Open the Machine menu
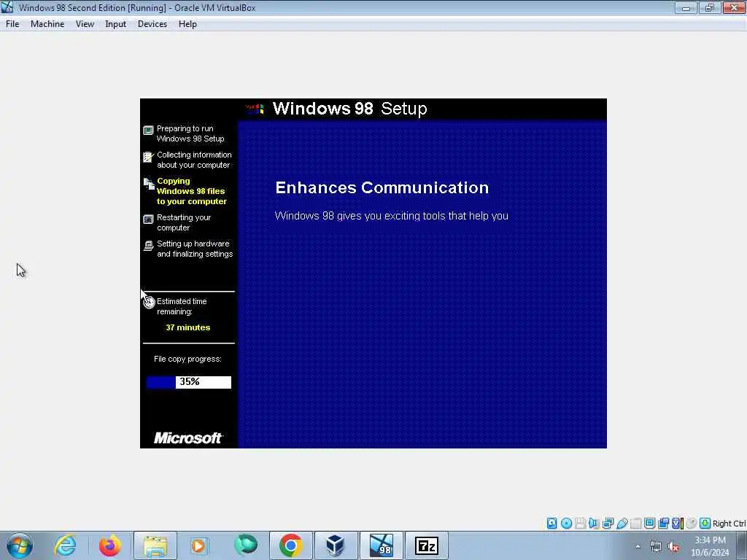This screenshot has height=560, width=747. click(x=47, y=24)
